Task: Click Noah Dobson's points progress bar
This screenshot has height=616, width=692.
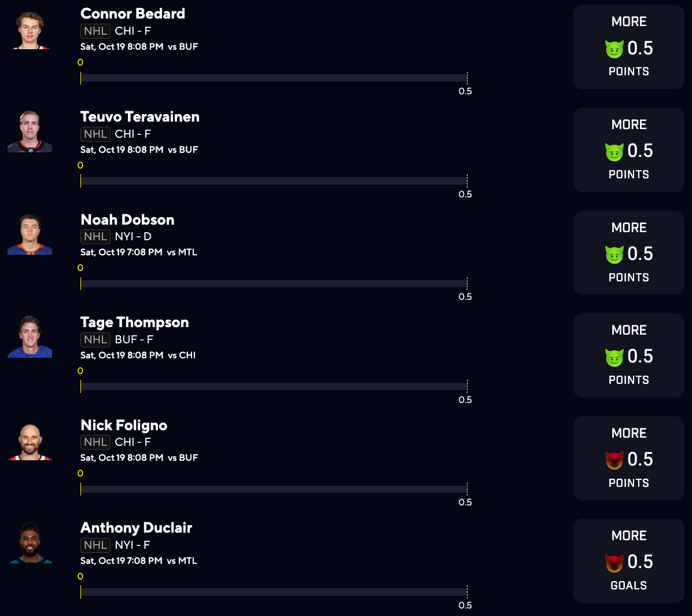Action: 273,284
